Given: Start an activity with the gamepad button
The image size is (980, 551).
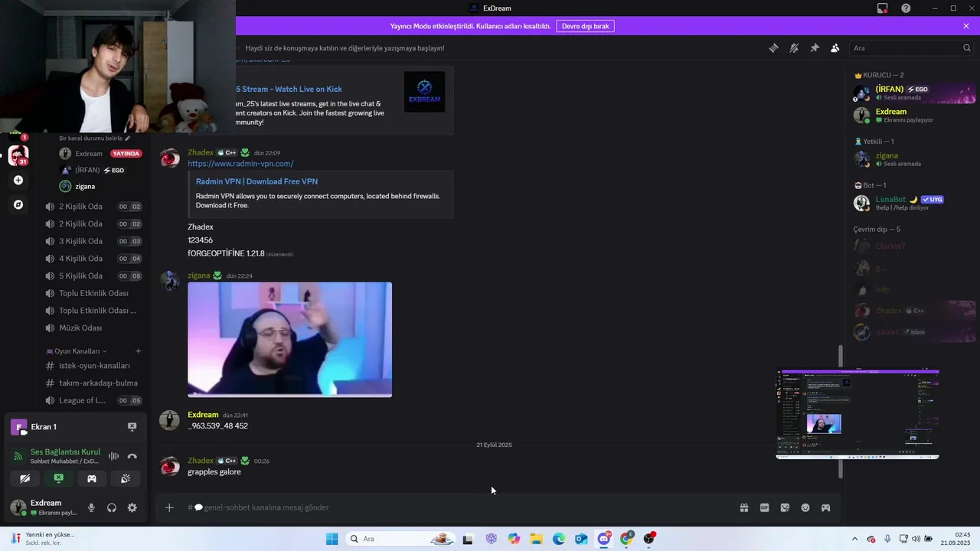Looking at the screenshot, I should coord(92,478).
